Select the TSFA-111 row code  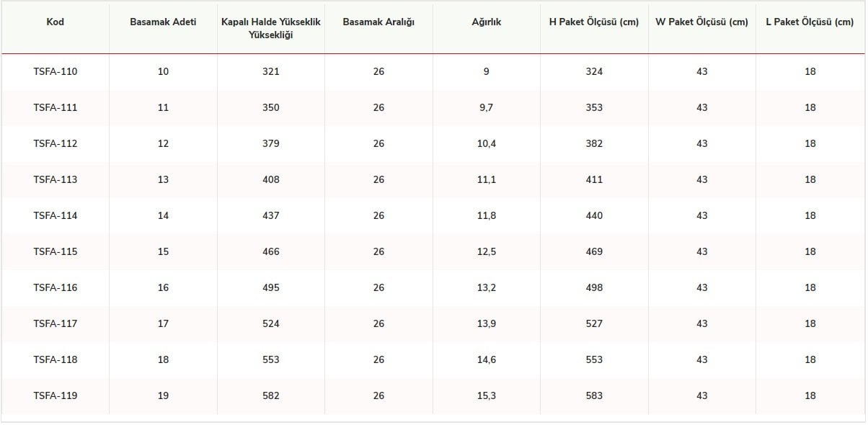pyautogui.click(x=56, y=107)
